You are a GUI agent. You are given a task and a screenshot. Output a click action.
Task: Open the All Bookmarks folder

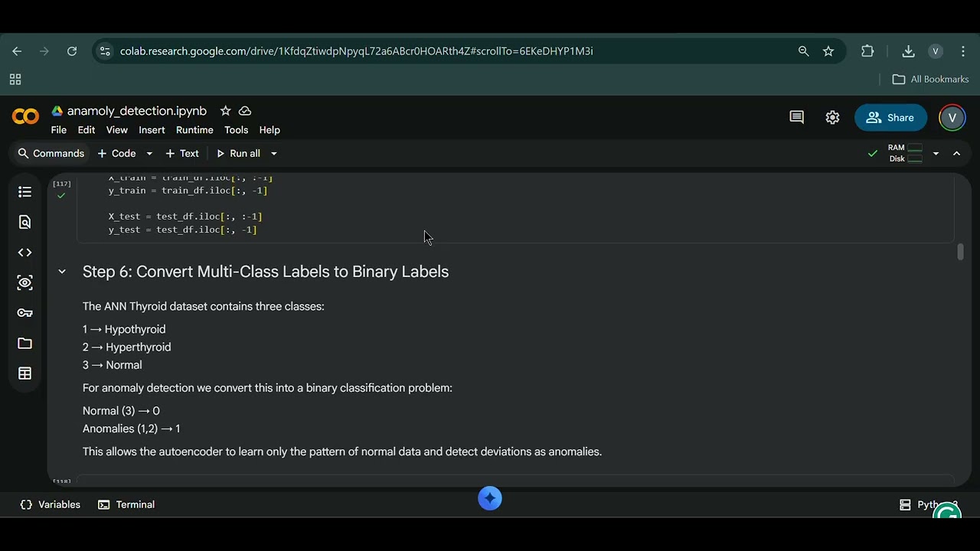pyautogui.click(x=930, y=80)
